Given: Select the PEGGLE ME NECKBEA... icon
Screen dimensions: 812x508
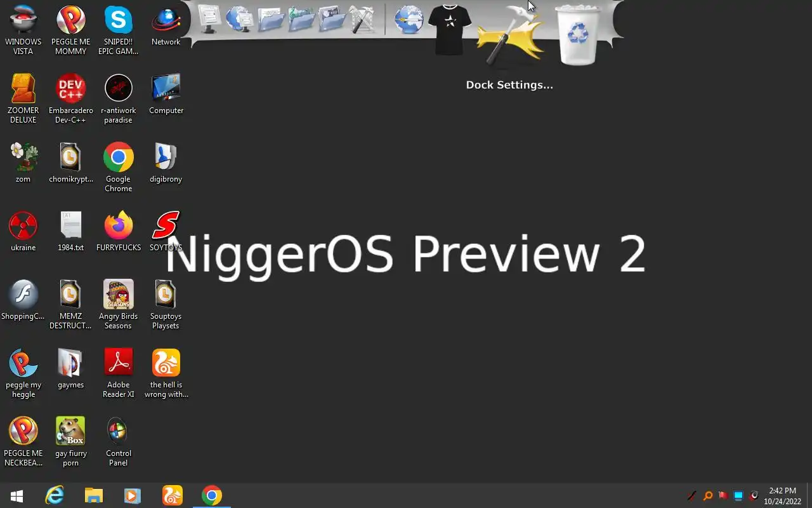Looking at the screenshot, I should coord(23,441).
